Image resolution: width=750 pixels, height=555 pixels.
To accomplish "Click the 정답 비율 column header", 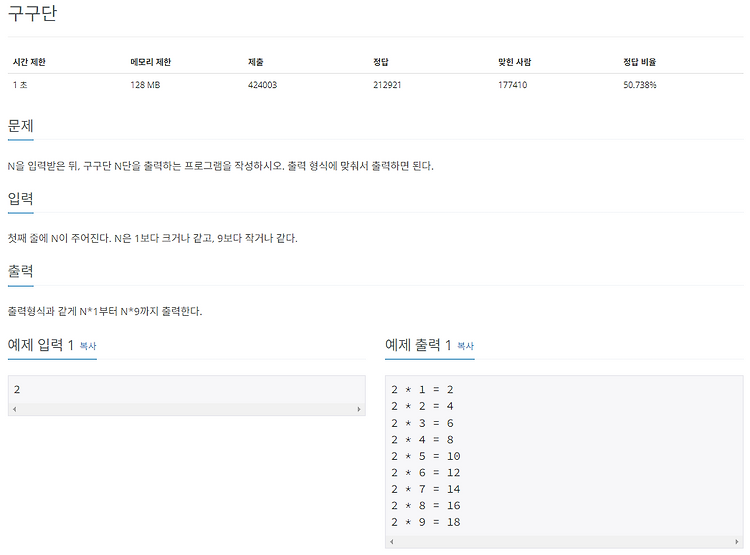I will tap(640, 62).
